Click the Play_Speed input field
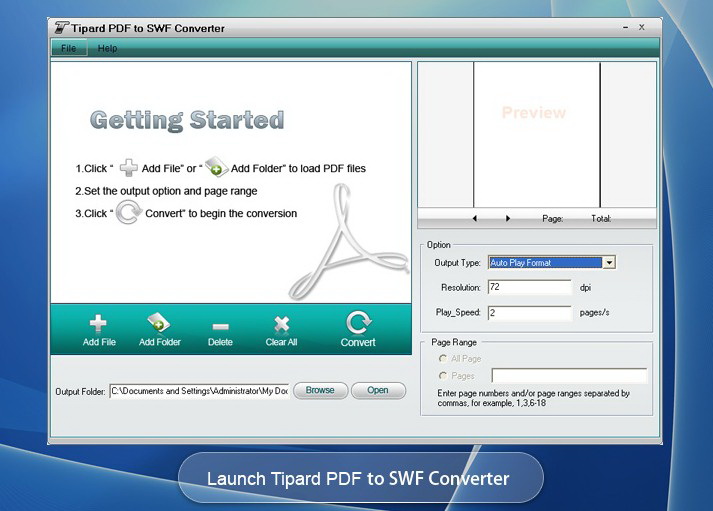 click(x=529, y=313)
